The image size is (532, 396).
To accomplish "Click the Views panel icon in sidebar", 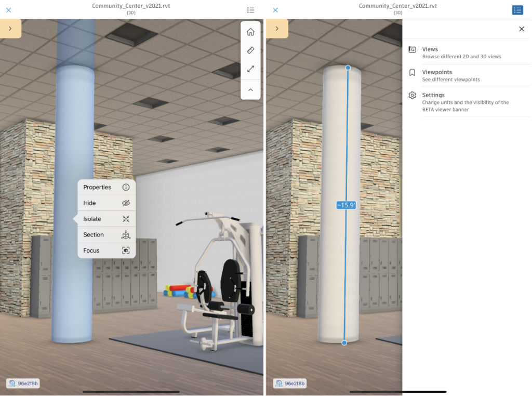I will (412, 48).
